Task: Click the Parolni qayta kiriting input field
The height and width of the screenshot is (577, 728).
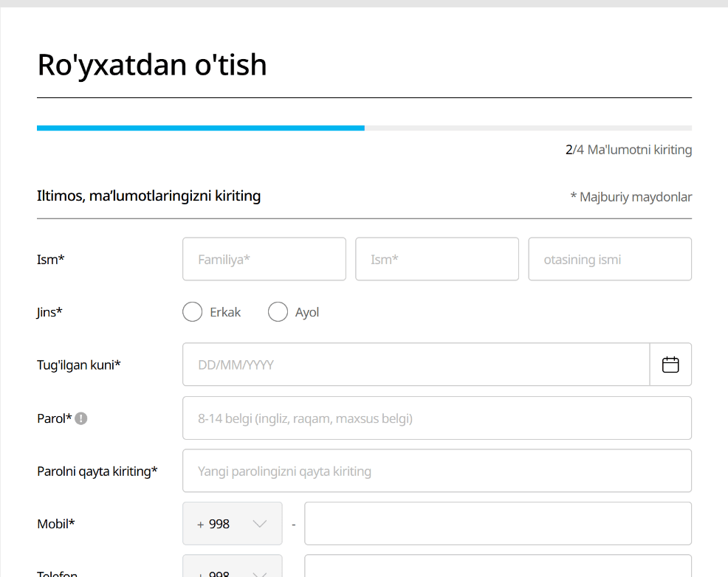Action: pyautogui.click(x=437, y=471)
